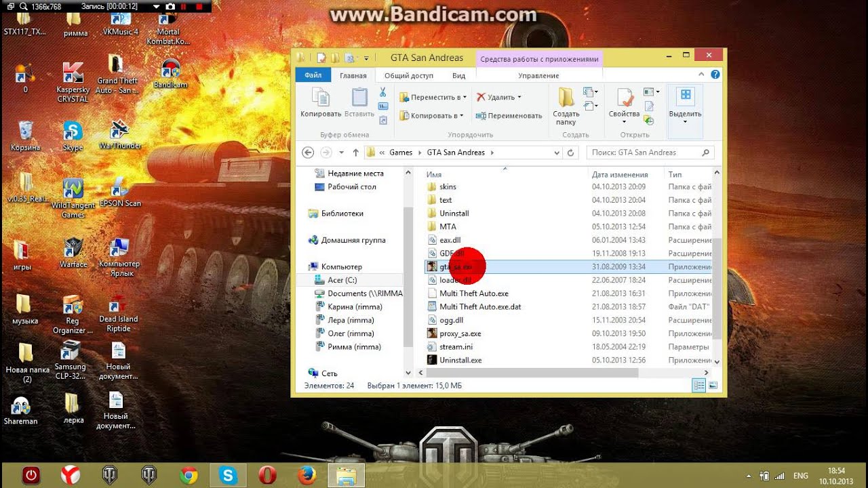The width and height of the screenshot is (868, 488).
Task: Click the Properties icon in quick access toolbar
Action: 322,58
